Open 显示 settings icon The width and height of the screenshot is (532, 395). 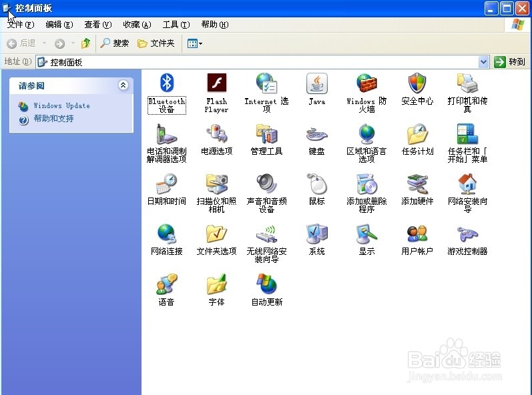[366, 234]
